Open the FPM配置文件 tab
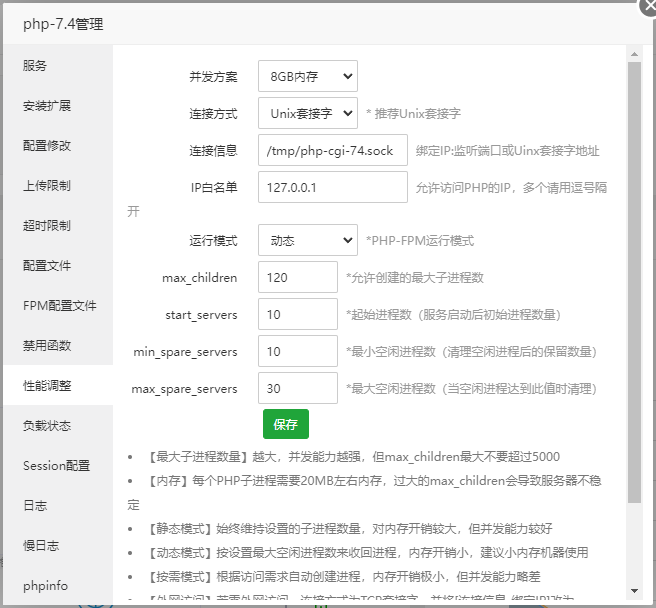Image resolution: width=656 pixels, height=608 pixels. click(59, 306)
